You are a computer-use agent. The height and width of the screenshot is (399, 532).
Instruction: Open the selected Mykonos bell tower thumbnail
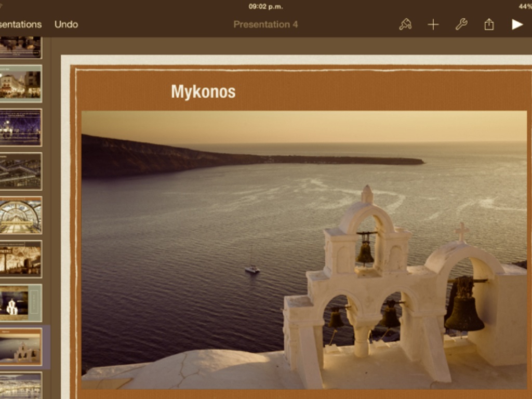(x=21, y=347)
